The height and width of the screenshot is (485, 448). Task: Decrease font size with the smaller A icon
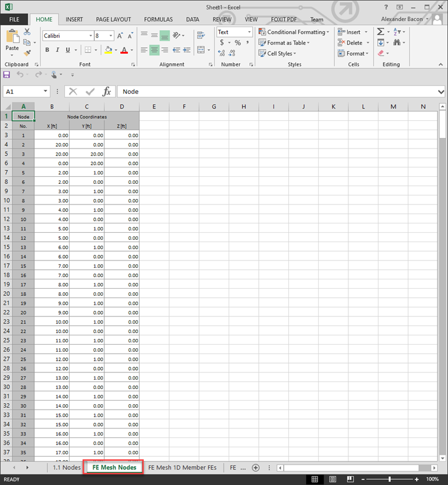tap(130, 36)
